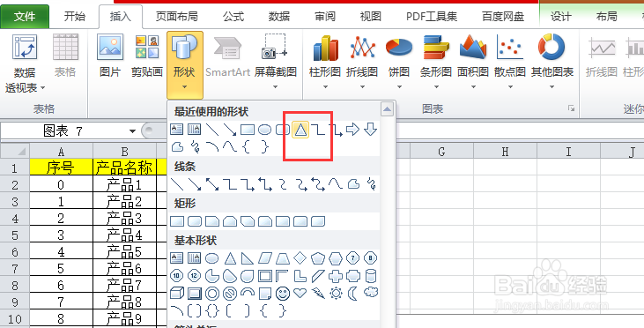Select the octagon shape labeled 8

[371, 258]
